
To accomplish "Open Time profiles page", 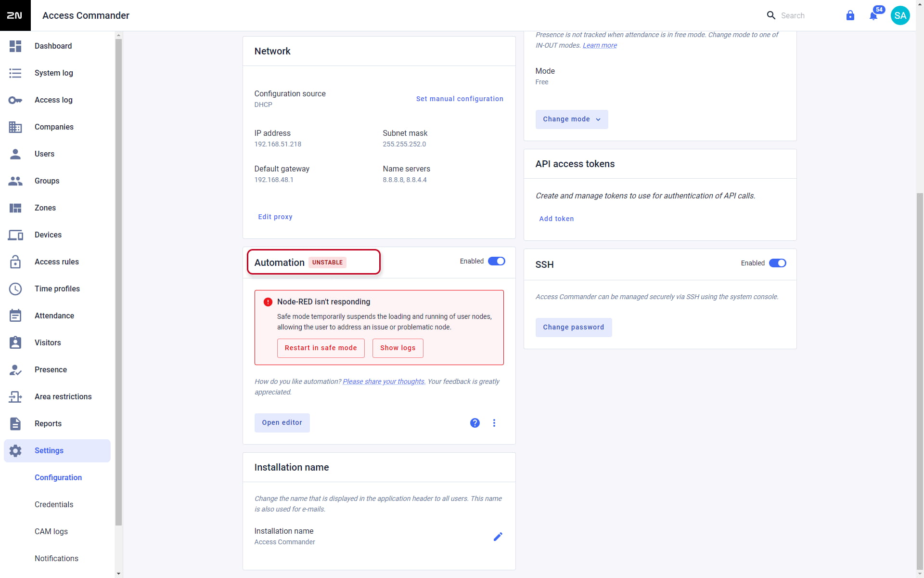I will pos(57,289).
